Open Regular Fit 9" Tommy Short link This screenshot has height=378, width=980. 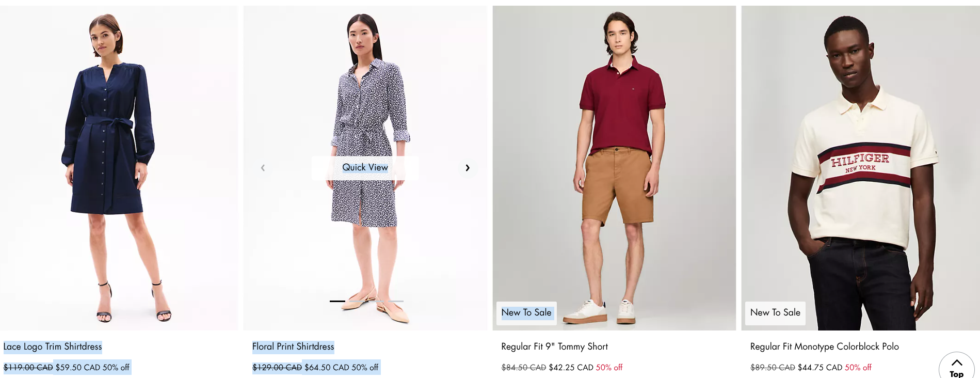point(554,346)
